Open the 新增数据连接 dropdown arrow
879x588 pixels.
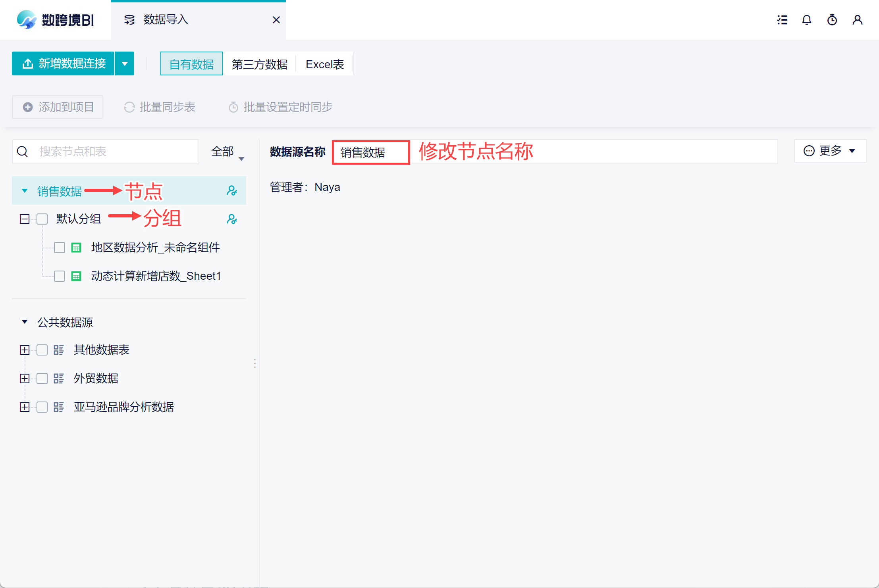125,63
